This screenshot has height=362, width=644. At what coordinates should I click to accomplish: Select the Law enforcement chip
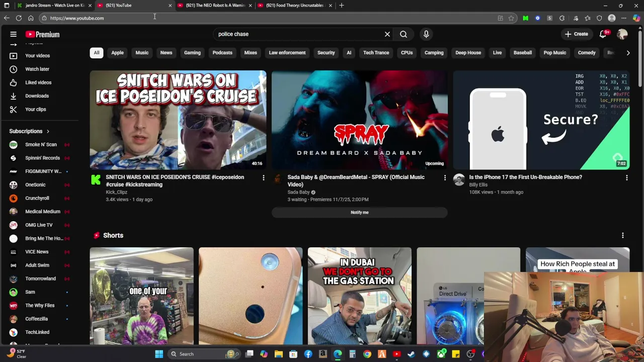(x=287, y=53)
